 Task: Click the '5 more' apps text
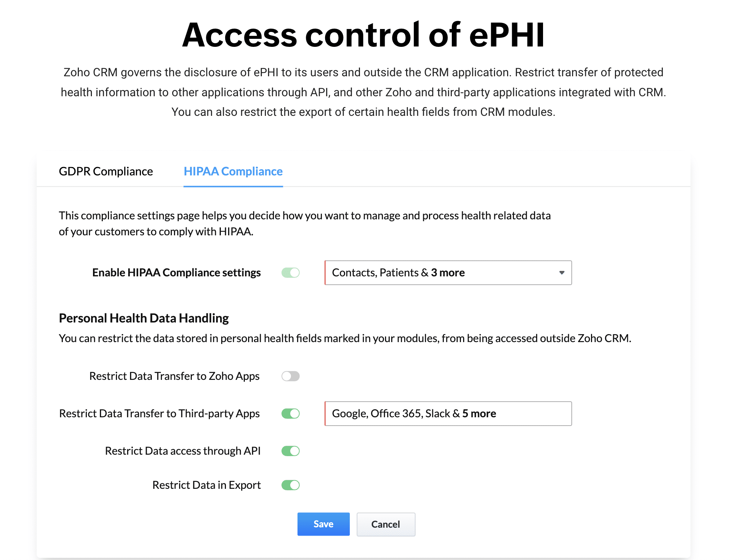(x=479, y=413)
